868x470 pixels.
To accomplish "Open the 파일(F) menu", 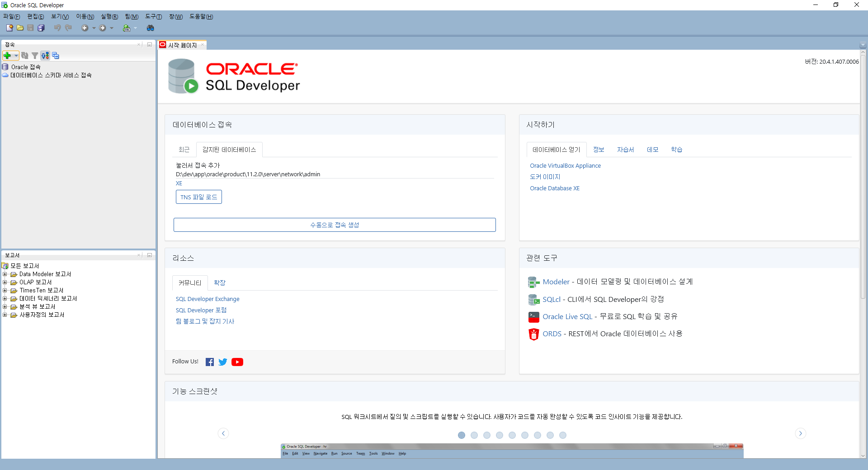I will [12, 16].
